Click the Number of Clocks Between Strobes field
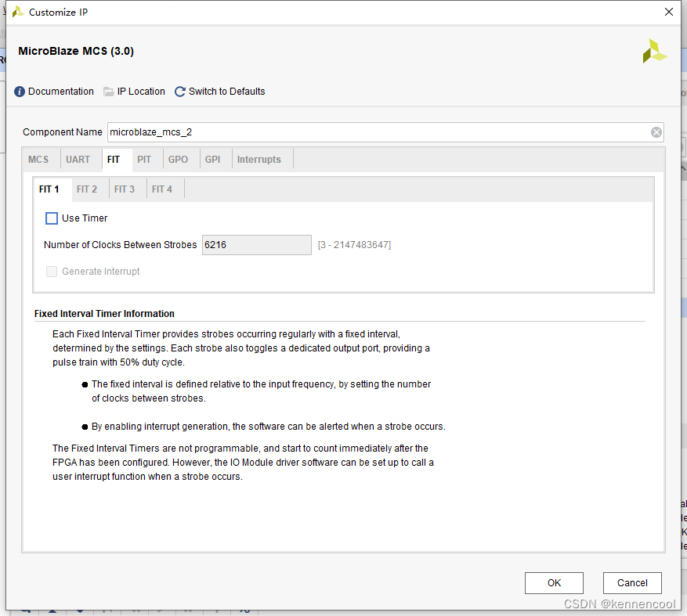The width and height of the screenshot is (687, 616). pos(257,245)
